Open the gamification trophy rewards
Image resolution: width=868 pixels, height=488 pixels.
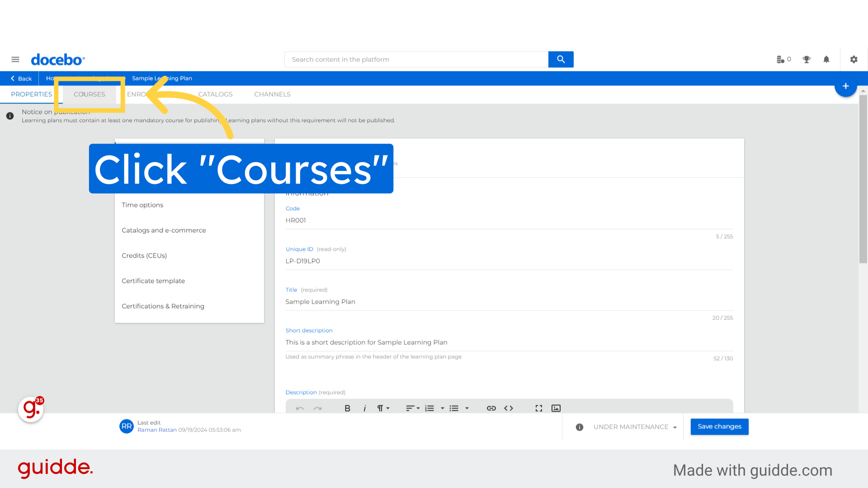[x=807, y=59]
